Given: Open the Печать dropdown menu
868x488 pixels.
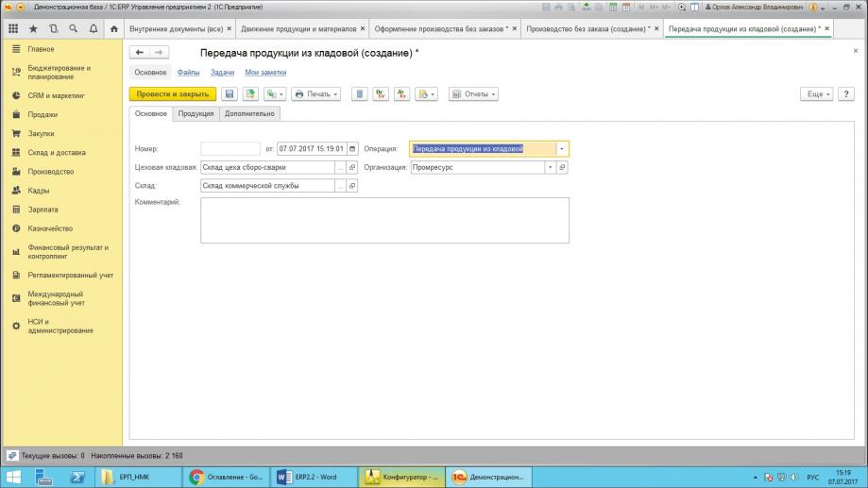Looking at the screenshot, I should point(315,94).
